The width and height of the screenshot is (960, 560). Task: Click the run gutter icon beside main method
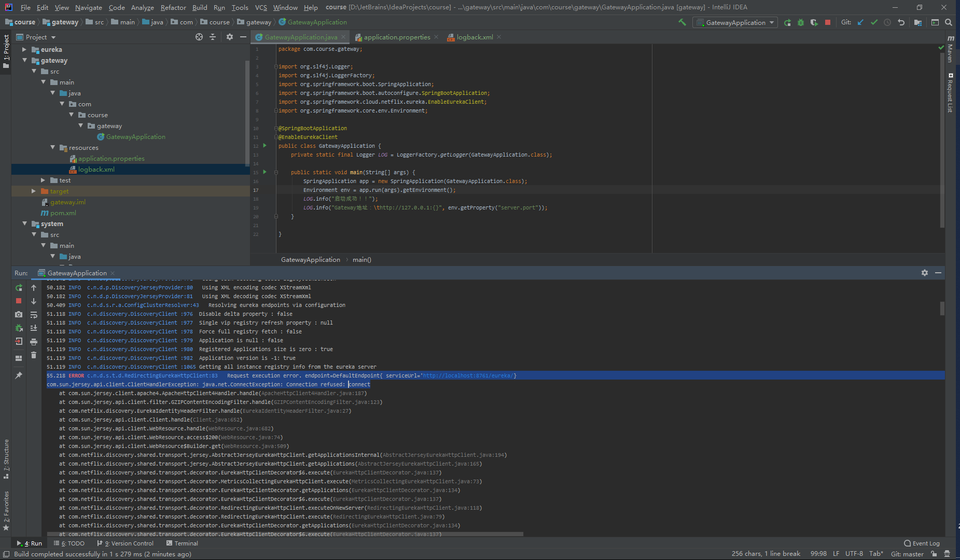[x=265, y=172]
